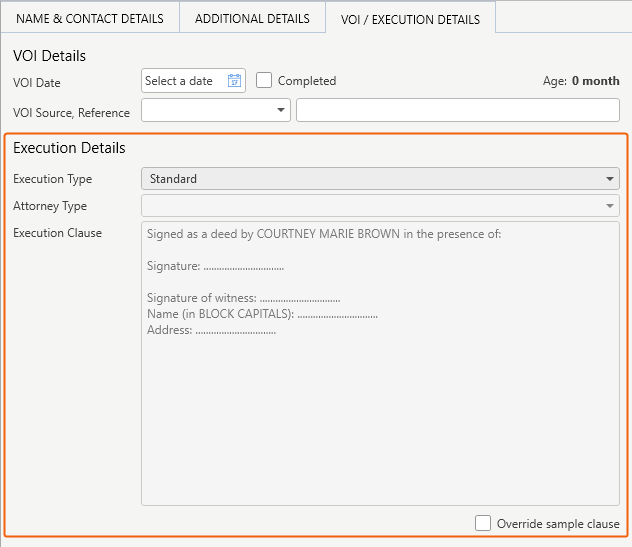Tick the Completed checkbox
Image resolution: width=632 pixels, height=547 pixels.
coord(264,80)
